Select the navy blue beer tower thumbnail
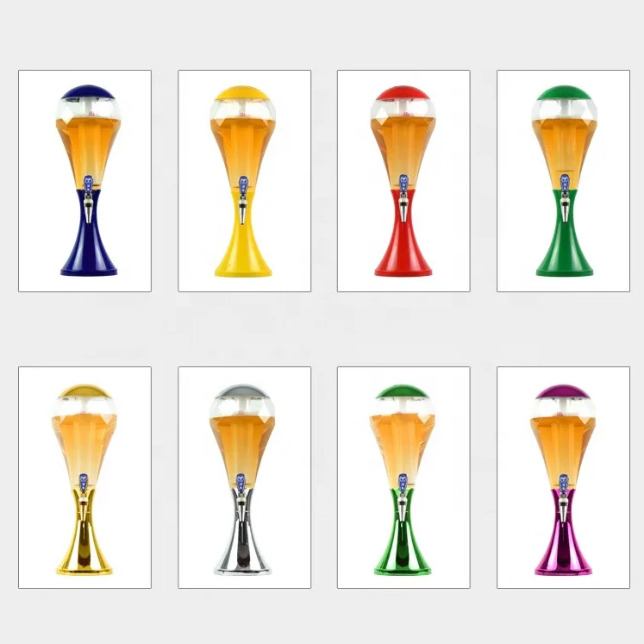This screenshot has height=644, width=644. [x=84, y=181]
